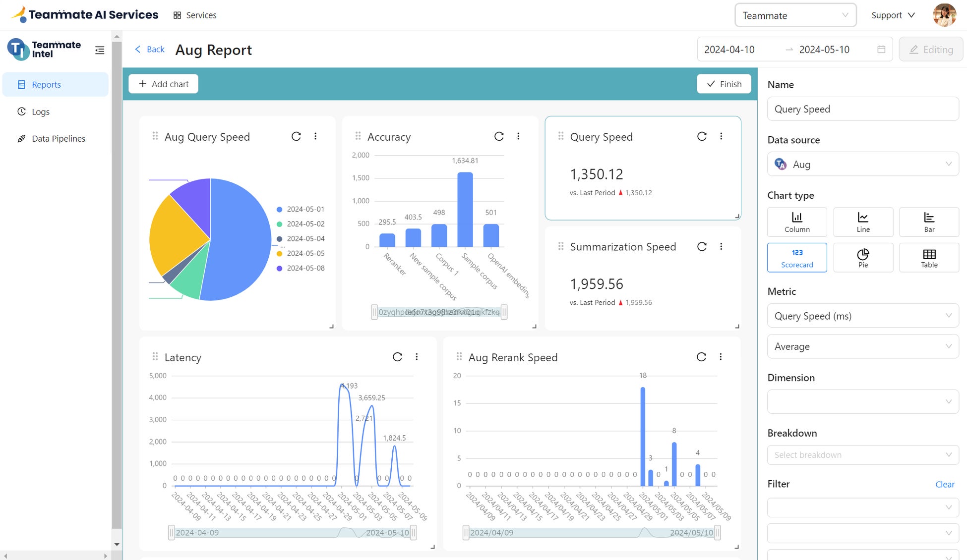Click the calendar icon in the date range
Image resolution: width=967 pixels, height=560 pixels.
click(881, 50)
